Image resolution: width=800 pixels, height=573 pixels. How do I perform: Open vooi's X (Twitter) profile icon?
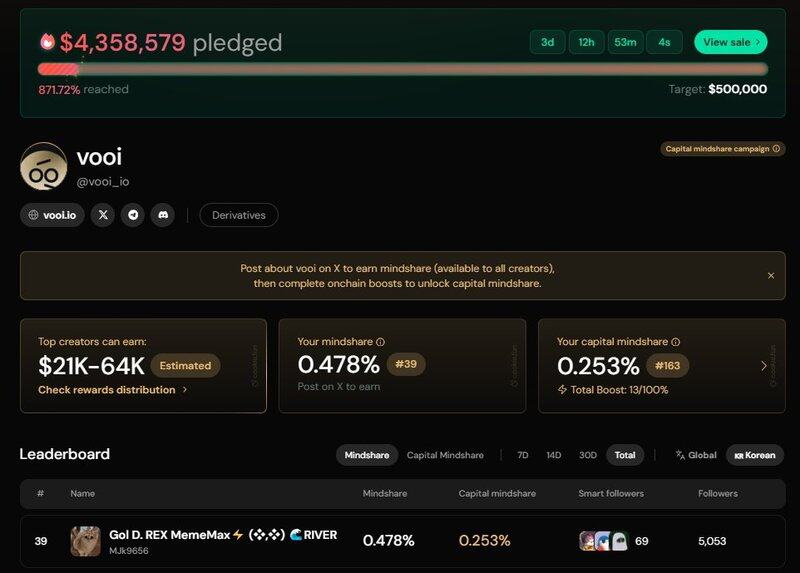pyautogui.click(x=103, y=215)
